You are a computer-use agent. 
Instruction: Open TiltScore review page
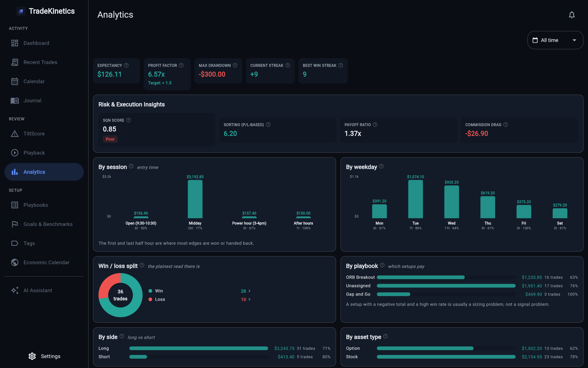(x=44, y=134)
